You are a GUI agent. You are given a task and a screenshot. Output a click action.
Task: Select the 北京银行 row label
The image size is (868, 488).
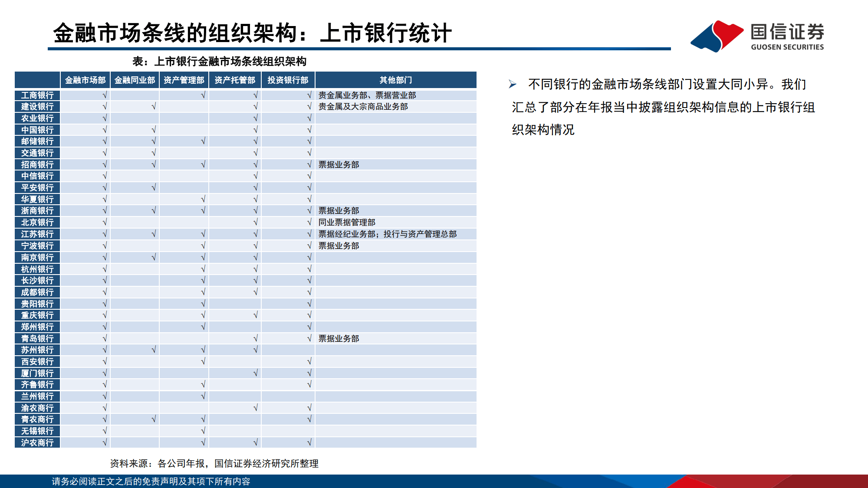click(x=37, y=223)
